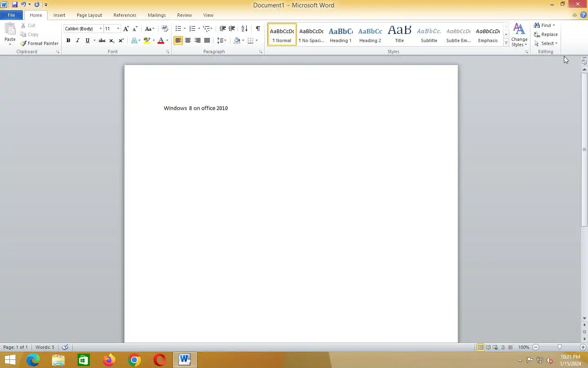The height and width of the screenshot is (368, 588).
Task: Click the Undo icon in title bar
Action: coord(23,4)
